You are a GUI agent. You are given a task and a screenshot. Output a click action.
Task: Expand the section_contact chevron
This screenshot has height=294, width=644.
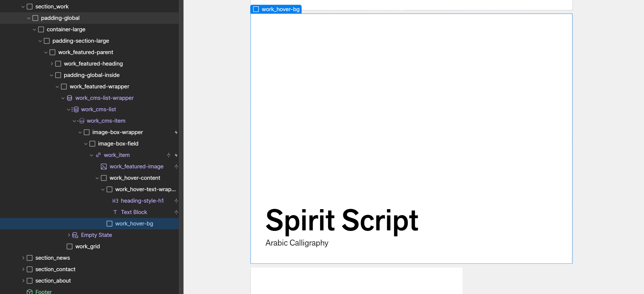(23, 269)
